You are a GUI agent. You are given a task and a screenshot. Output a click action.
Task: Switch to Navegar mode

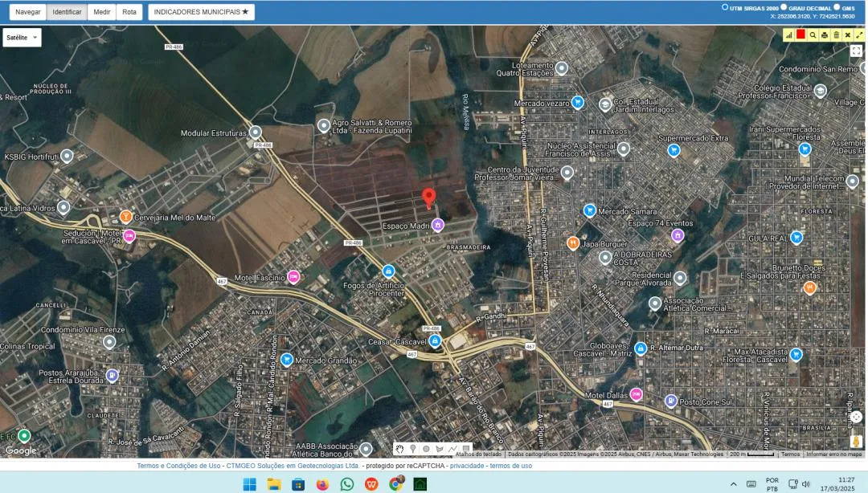(27, 11)
